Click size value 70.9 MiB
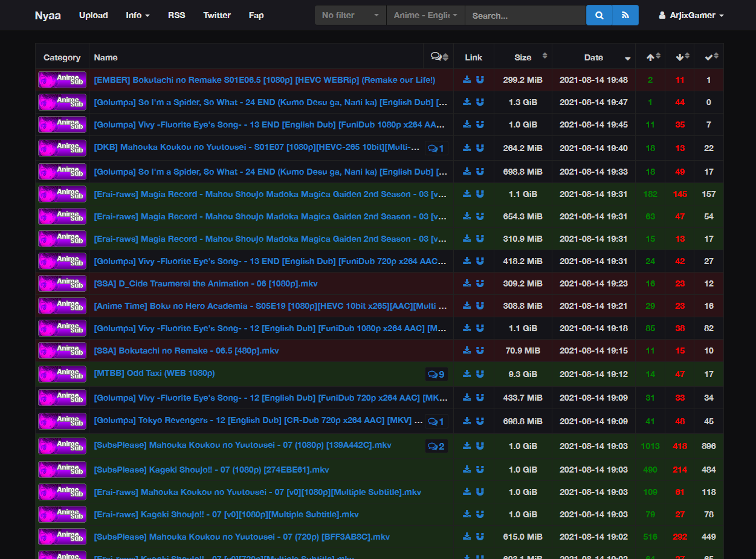The width and height of the screenshot is (756, 559). pos(523,351)
